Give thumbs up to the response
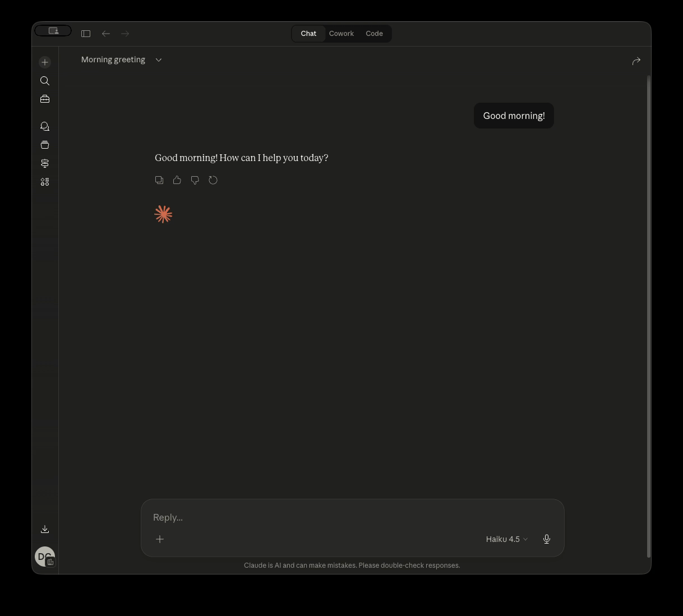Screen dimensions: 683x616 click(177, 180)
